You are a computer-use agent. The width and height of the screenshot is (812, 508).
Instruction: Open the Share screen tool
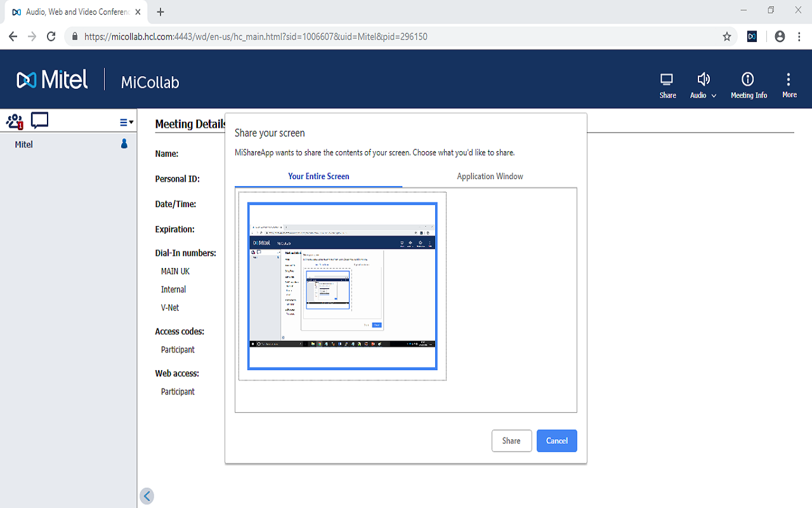[667, 84]
